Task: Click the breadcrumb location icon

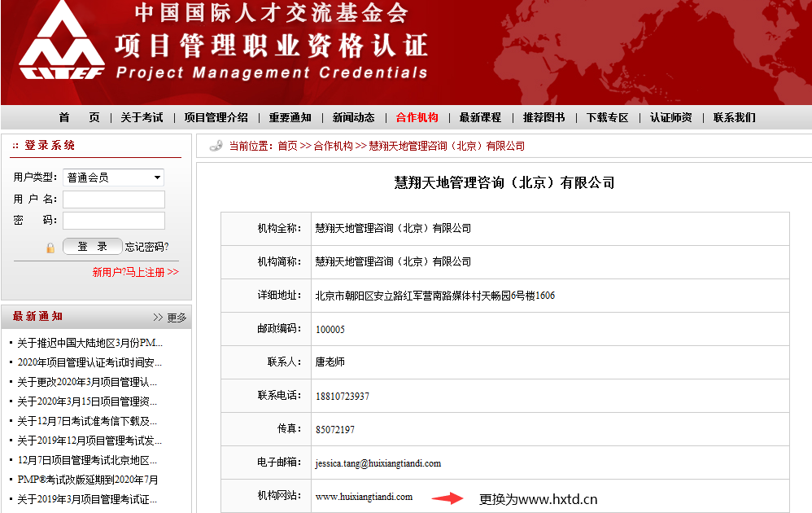Action: (216, 146)
